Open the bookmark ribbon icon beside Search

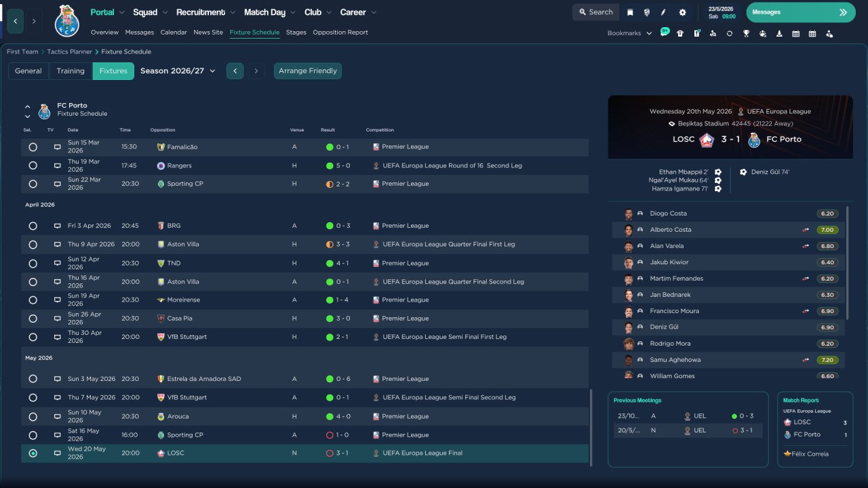tap(630, 12)
